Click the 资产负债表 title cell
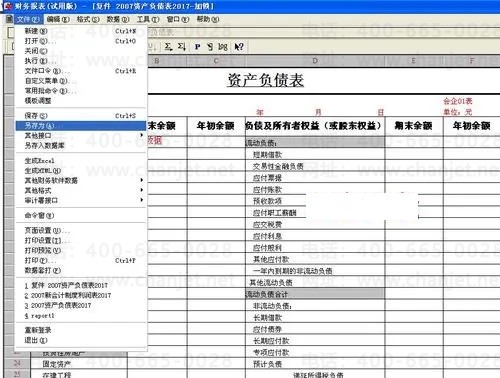500x378 pixels. 265,80
